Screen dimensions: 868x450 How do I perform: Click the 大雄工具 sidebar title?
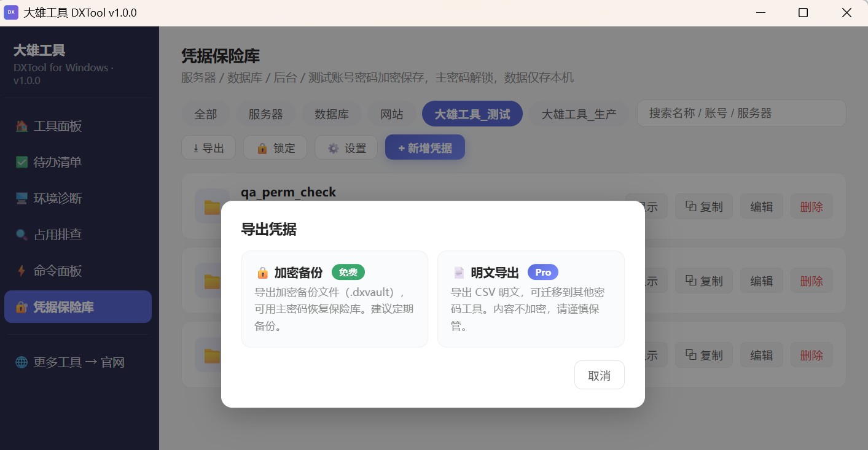tap(39, 51)
